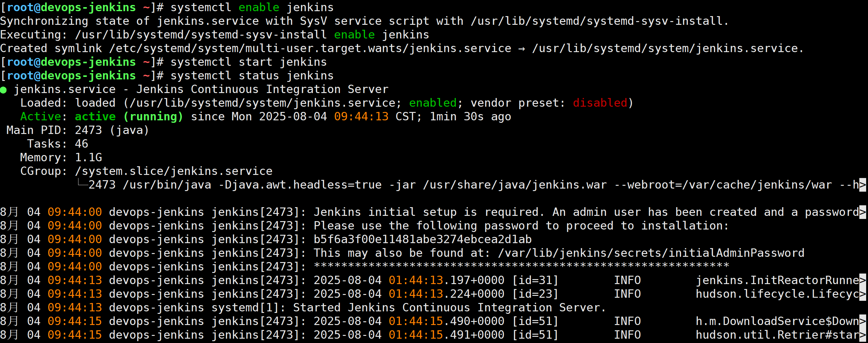Click the truncation marker on the initial setup line
868x343 pixels.
tap(863, 212)
